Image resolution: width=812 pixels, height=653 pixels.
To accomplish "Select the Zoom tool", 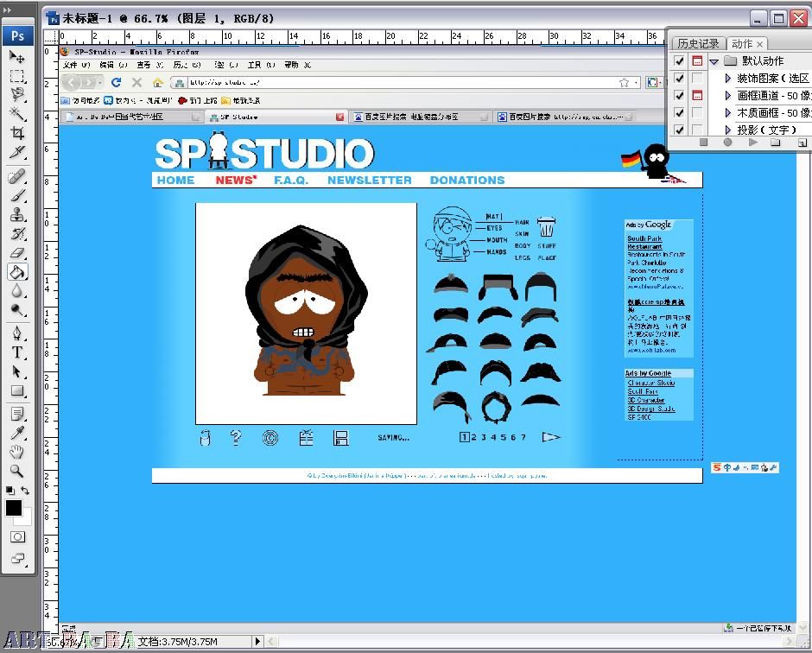I will click(17, 471).
